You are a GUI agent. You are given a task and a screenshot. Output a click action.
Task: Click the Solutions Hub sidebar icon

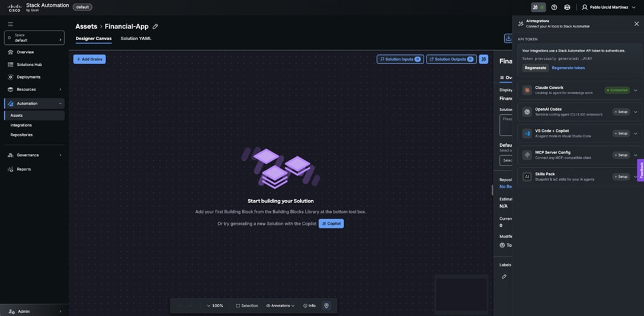10,65
